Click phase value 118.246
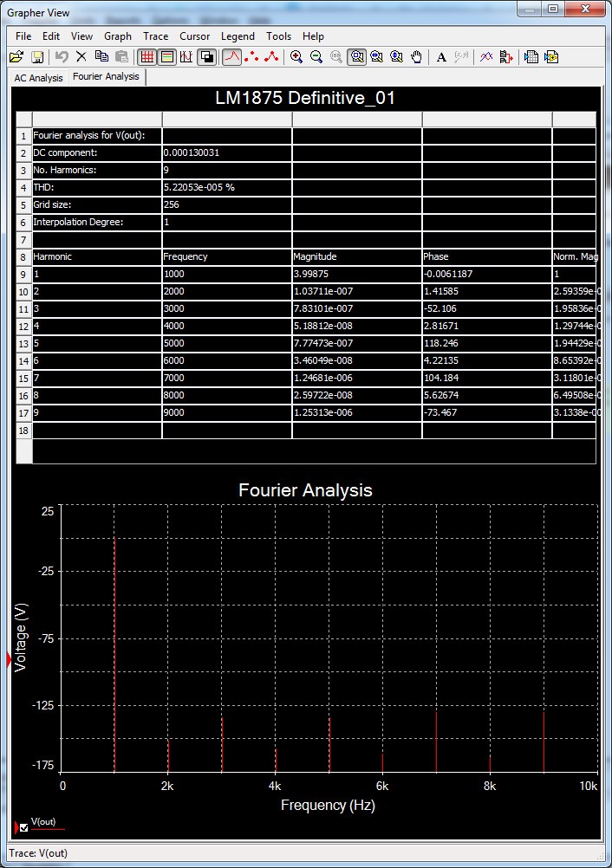 pyautogui.click(x=487, y=343)
